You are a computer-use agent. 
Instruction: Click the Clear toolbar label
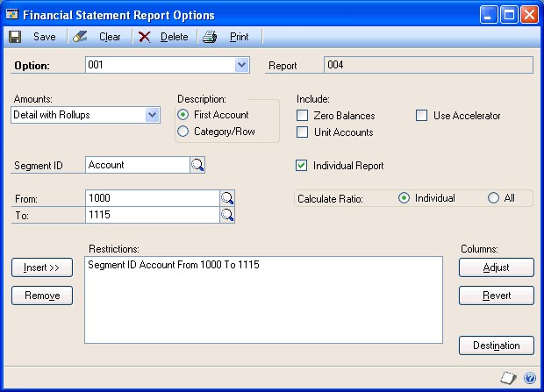point(110,37)
